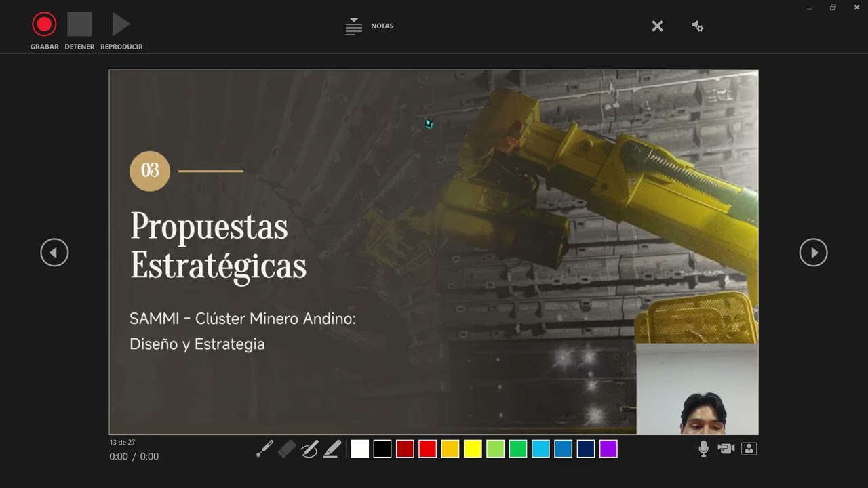
Task: Select the laser pointer tool
Action: (264, 449)
